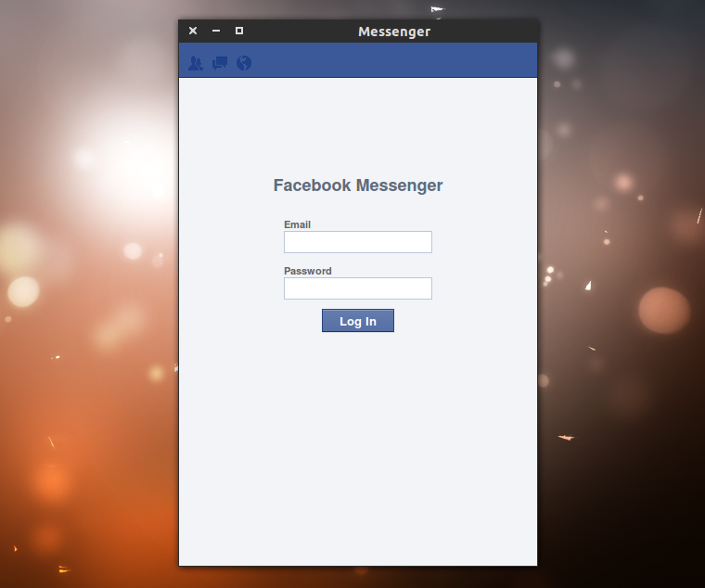Click the Facebook Messenger heading
The width and height of the screenshot is (705, 588).
tap(358, 185)
